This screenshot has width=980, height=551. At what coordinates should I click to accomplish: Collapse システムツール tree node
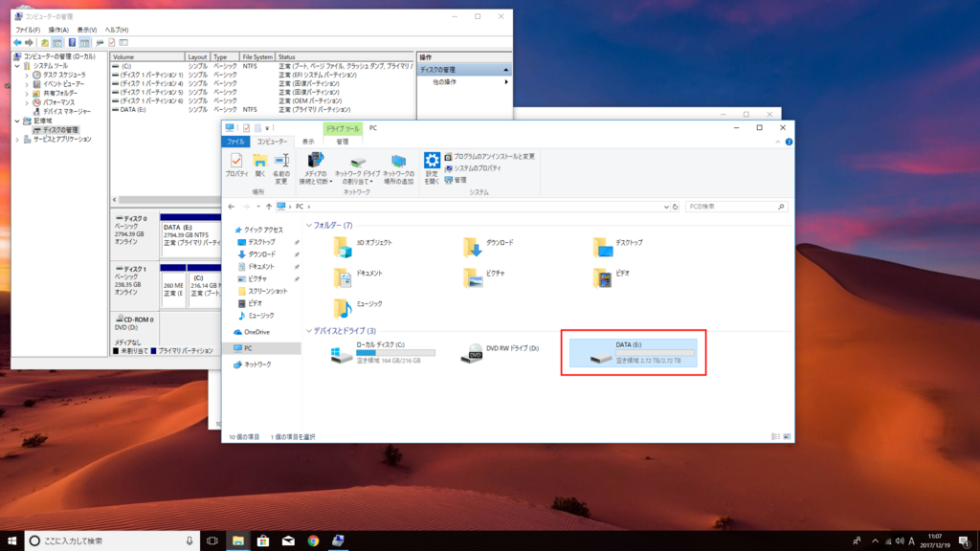[17, 66]
